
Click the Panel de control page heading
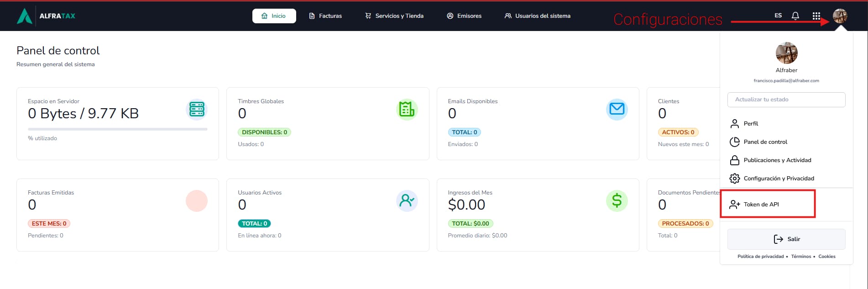point(58,51)
